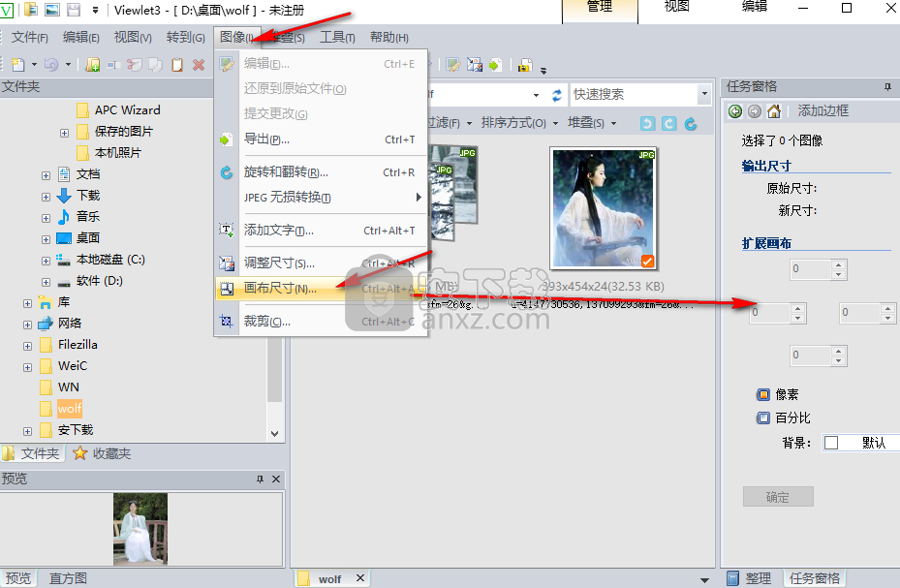This screenshot has width=900, height=588.
Task: Click the floppy disk save icon in the title bar
Action: pyautogui.click(x=74, y=9)
